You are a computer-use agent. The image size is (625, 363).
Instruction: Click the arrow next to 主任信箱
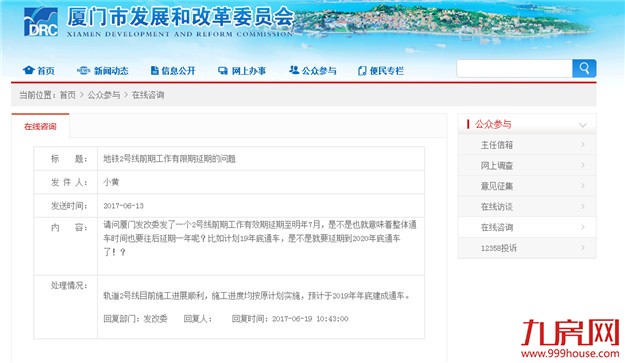[x=583, y=144]
